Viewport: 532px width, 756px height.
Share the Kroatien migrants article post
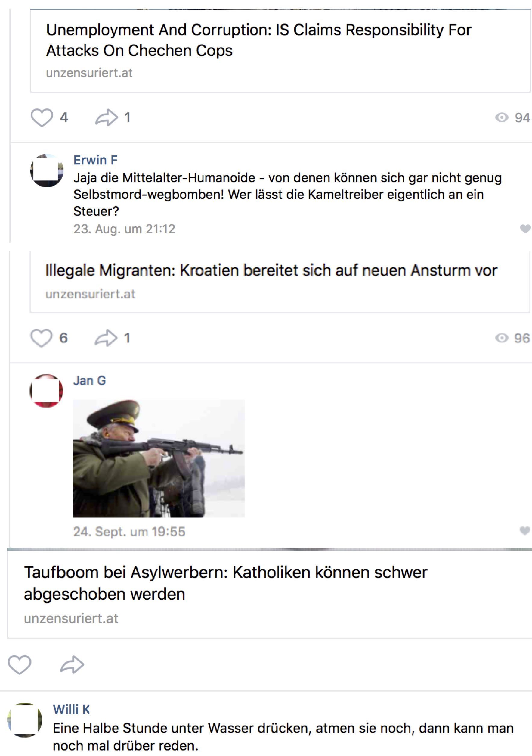click(x=106, y=338)
